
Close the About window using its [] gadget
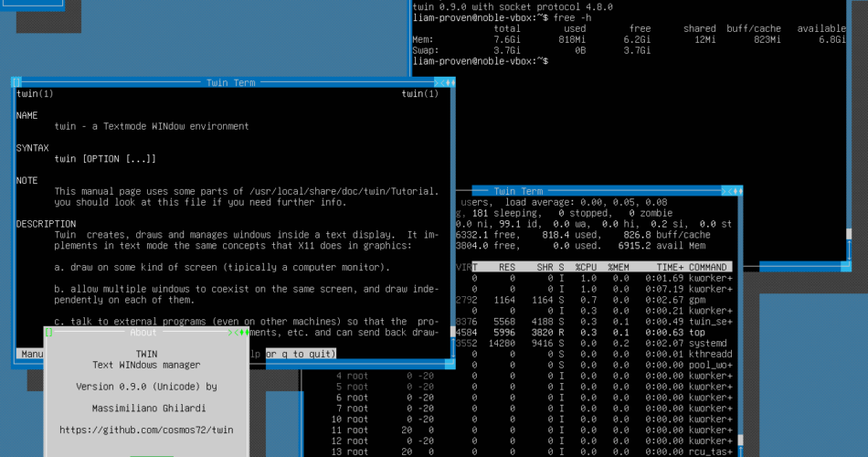[x=48, y=333]
